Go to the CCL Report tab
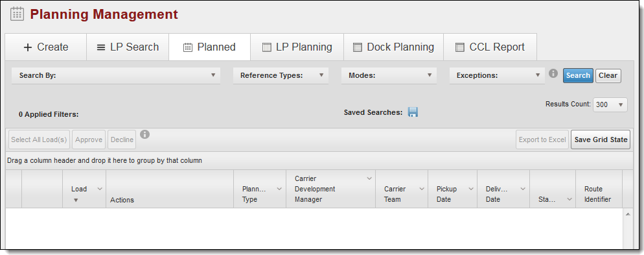This screenshot has width=644, height=255. (x=490, y=47)
